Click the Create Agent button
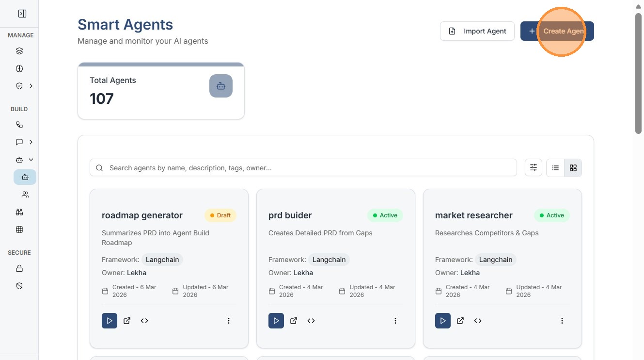Screen dimensions: 644x360 557,31
